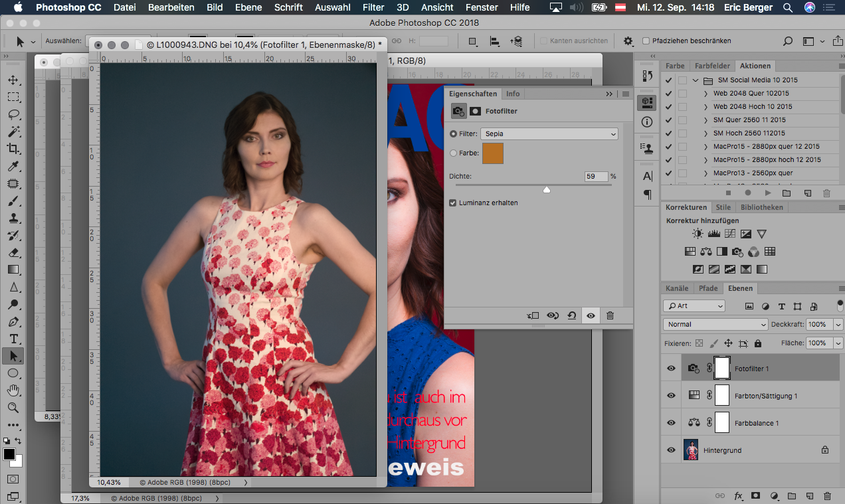Image resolution: width=845 pixels, height=504 pixels.
Task: Switch to the Farbfelder tab
Action: tap(712, 66)
